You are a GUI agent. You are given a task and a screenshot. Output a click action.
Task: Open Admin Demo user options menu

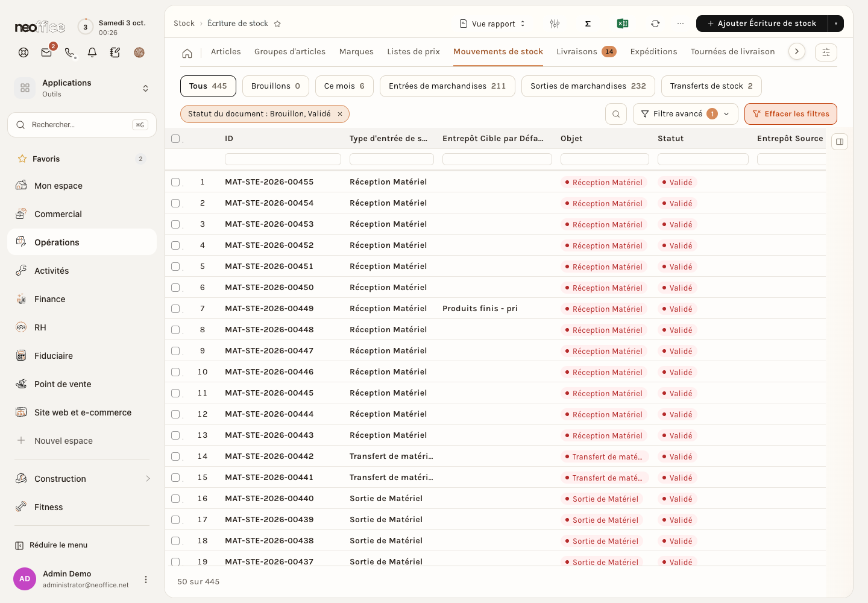(x=145, y=579)
